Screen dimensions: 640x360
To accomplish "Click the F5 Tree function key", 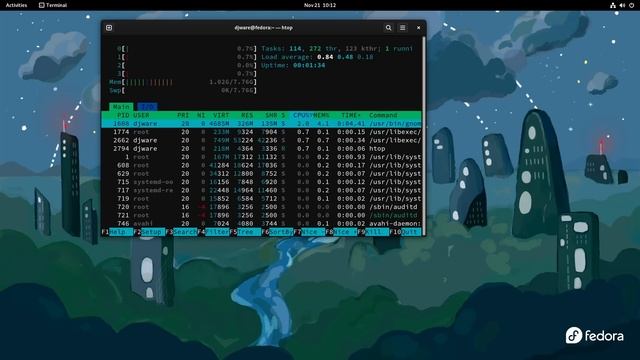I will (245, 232).
